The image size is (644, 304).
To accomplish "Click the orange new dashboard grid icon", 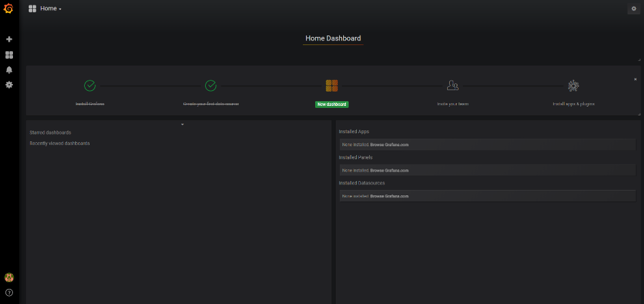I will [x=332, y=85].
